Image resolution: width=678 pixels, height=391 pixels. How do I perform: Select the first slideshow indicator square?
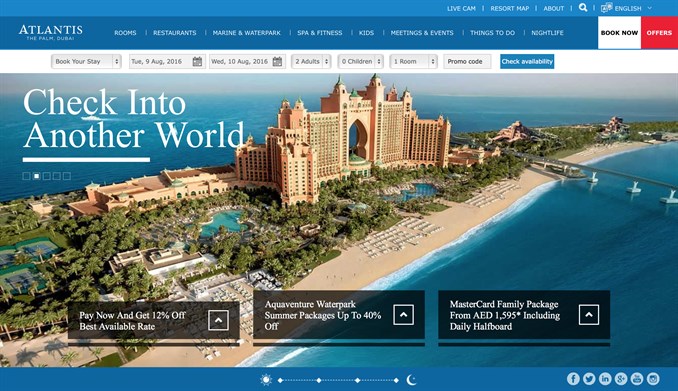click(26, 176)
